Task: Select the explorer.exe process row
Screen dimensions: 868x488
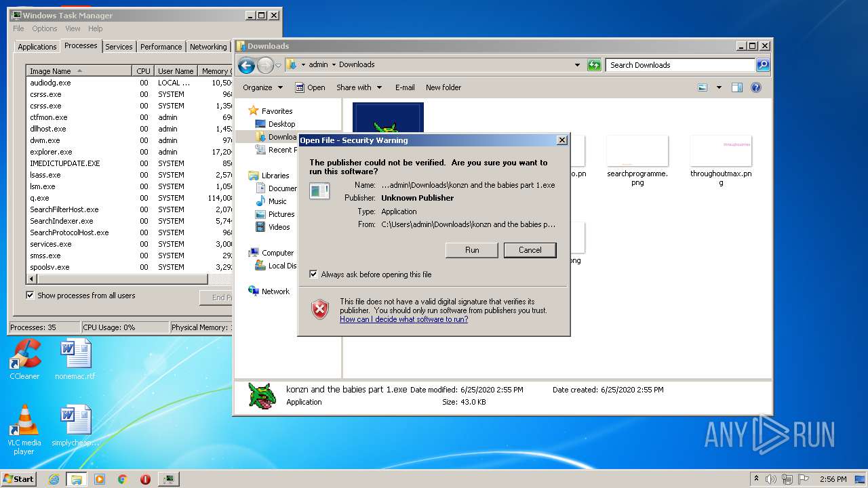Action: click(x=129, y=152)
